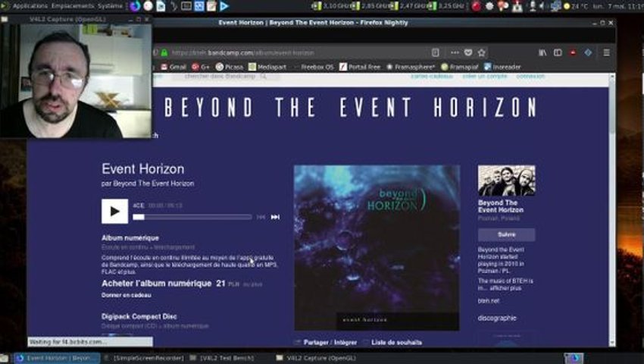This screenshot has height=364, width=644.
Task: Add album via 'Liste de souhaits'
Action: (x=396, y=342)
